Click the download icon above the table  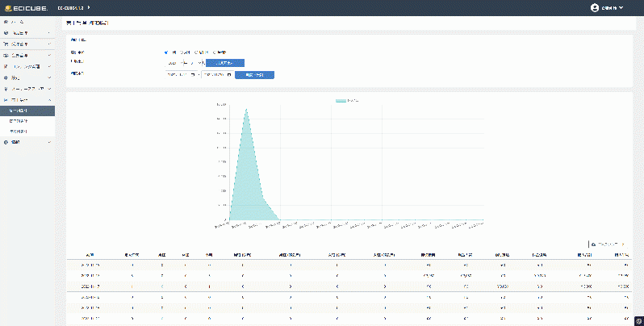[x=593, y=245]
